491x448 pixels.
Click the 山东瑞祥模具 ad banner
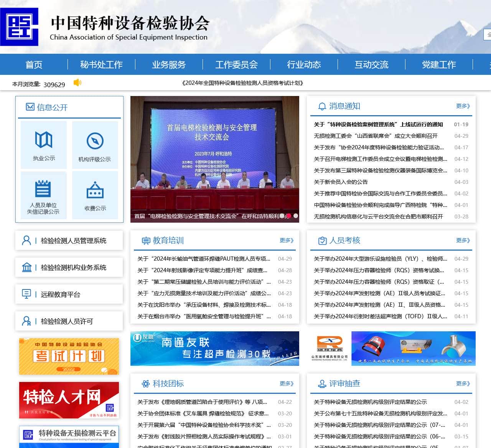click(x=391, y=349)
